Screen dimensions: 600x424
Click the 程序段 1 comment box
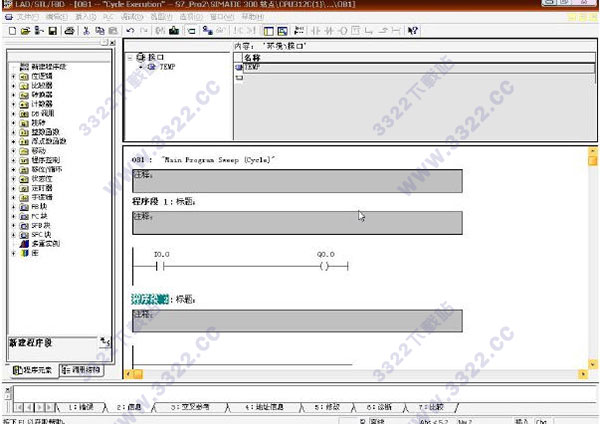[297, 223]
